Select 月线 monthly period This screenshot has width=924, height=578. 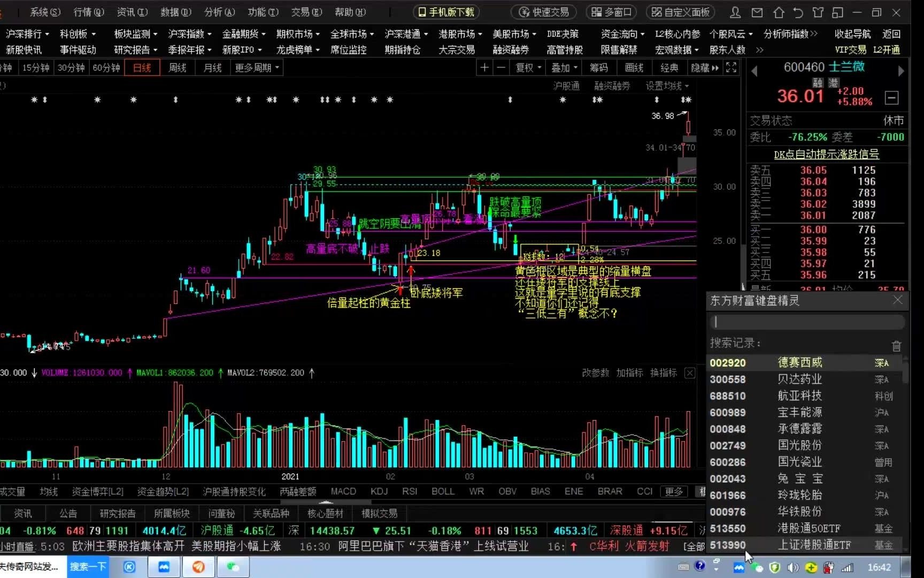pyautogui.click(x=213, y=67)
